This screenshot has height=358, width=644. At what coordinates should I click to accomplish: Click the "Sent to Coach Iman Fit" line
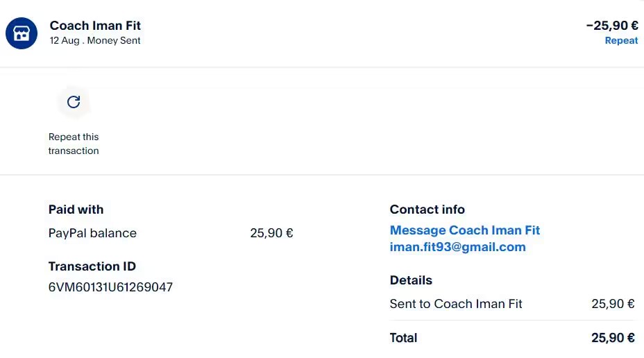[x=456, y=304]
